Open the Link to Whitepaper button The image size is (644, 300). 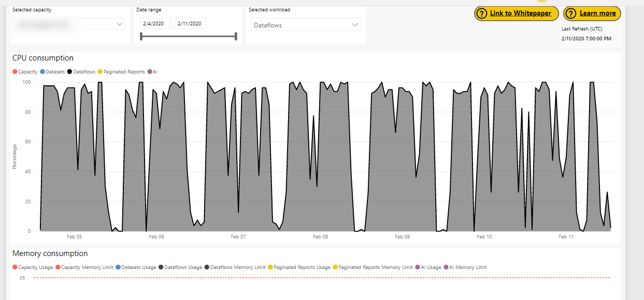[516, 13]
